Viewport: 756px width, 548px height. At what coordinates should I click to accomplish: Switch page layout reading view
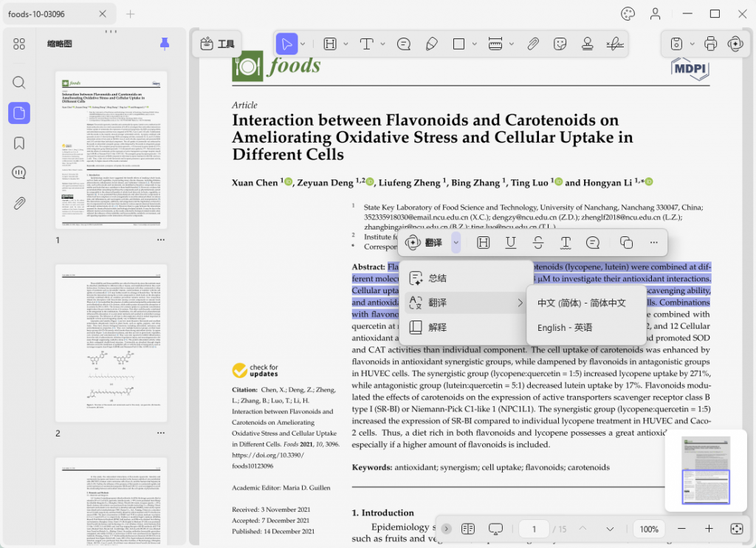pyautogui.click(x=467, y=529)
